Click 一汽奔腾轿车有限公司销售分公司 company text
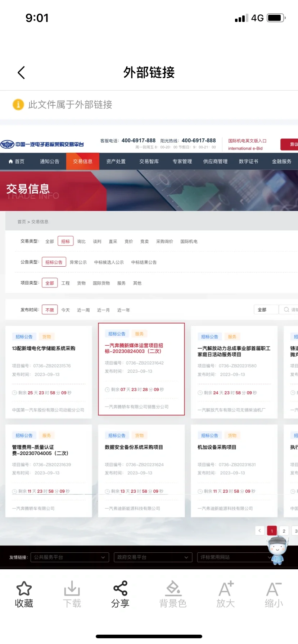The image size is (298, 644). [x=137, y=407]
